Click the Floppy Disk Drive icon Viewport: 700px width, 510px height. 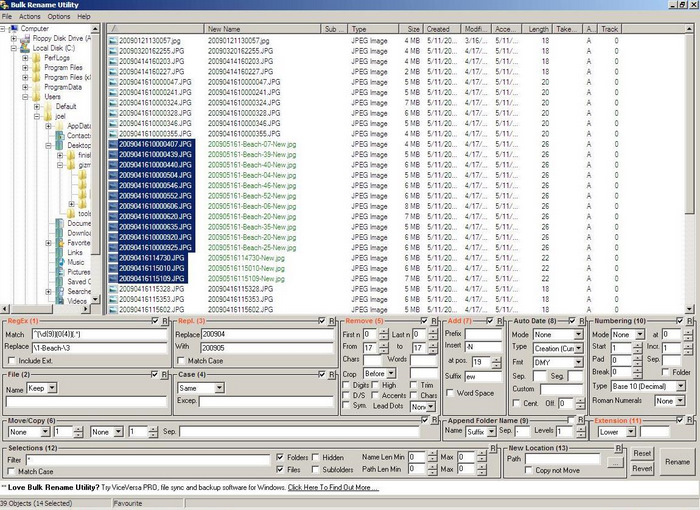(x=25, y=38)
